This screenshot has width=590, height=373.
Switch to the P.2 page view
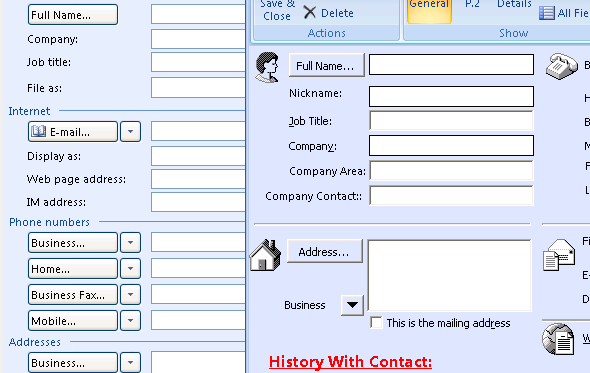[472, 5]
